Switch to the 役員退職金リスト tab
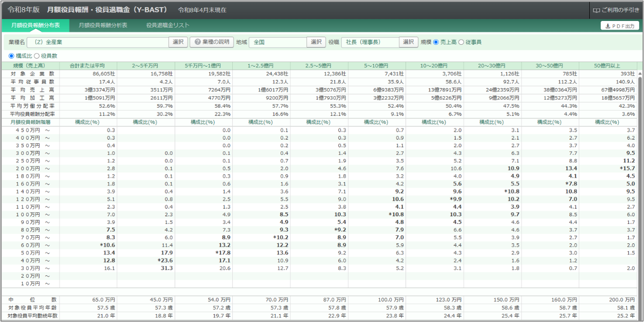Screen dimensions: 644x322 click(x=168, y=25)
